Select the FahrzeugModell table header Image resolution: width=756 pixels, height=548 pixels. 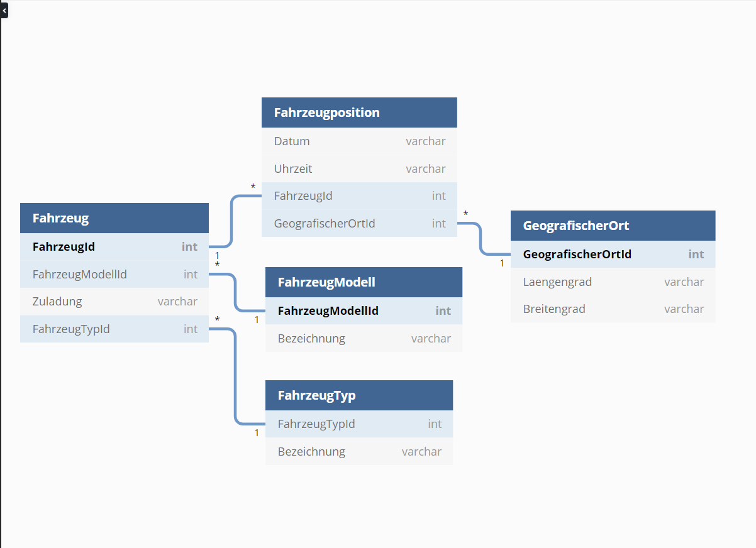tap(364, 282)
